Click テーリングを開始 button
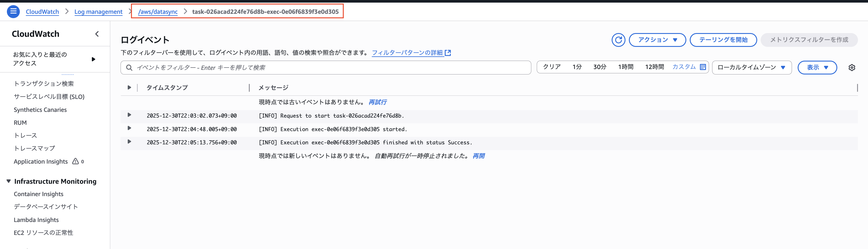Image resolution: width=868 pixels, height=249 pixels. 723,40
